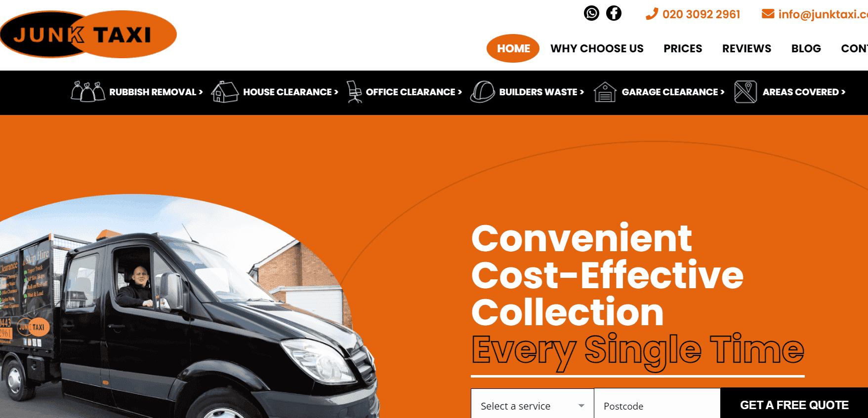Expand the Areas Covered menu
This screenshot has width=868, height=418.
804,92
